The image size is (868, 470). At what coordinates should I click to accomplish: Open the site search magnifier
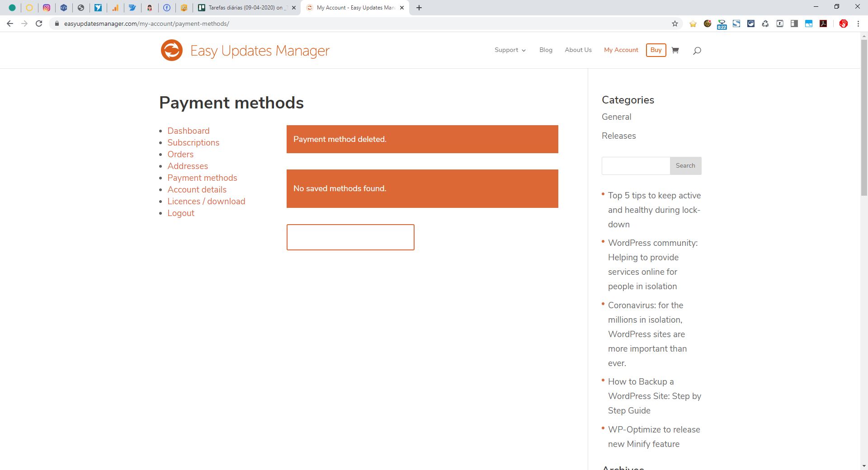pos(697,51)
